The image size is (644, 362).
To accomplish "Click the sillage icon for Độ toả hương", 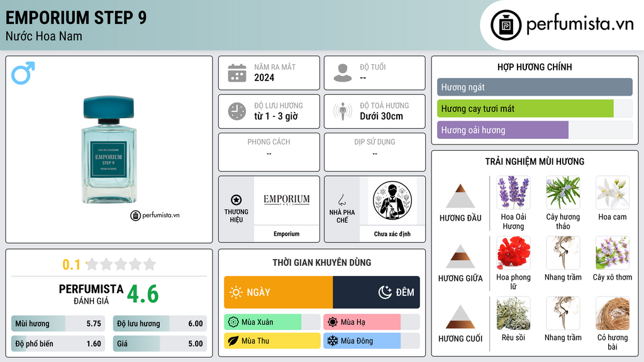I will (343, 111).
